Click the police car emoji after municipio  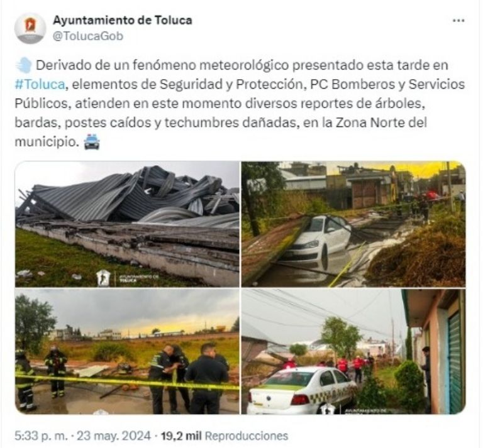click(x=92, y=142)
